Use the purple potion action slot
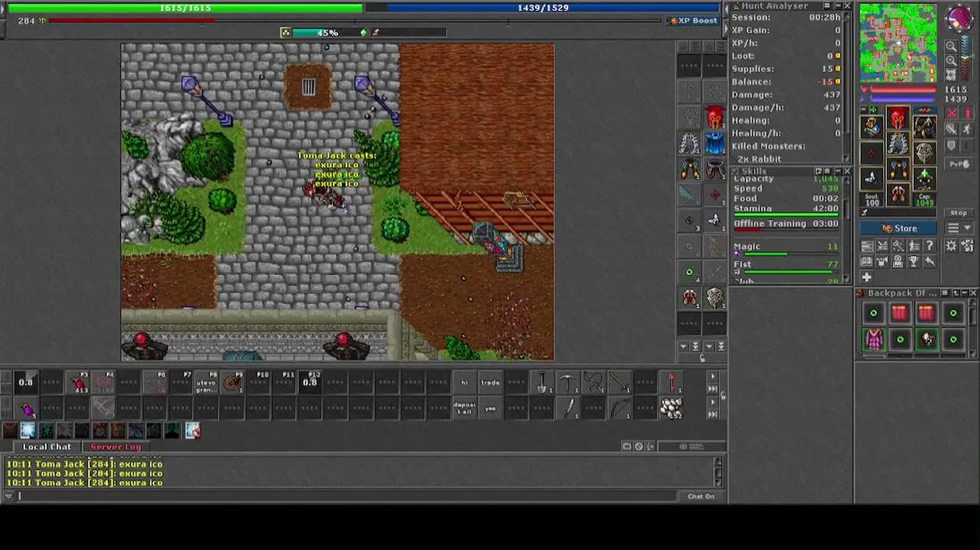The width and height of the screenshot is (980, 550). [x=26, y=409]
